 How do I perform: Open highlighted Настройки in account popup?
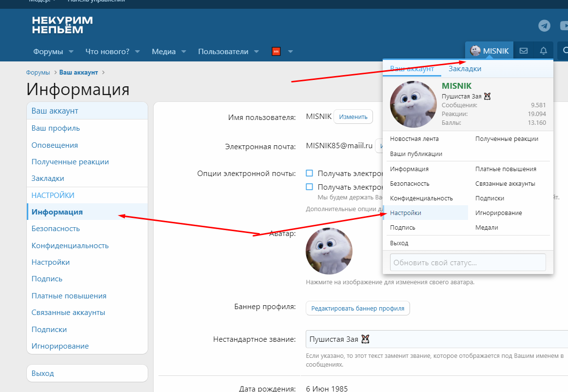coord(426,213)
